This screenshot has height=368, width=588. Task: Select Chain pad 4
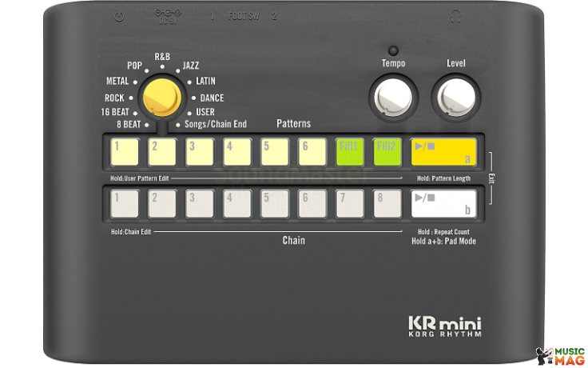pos(237,204)
